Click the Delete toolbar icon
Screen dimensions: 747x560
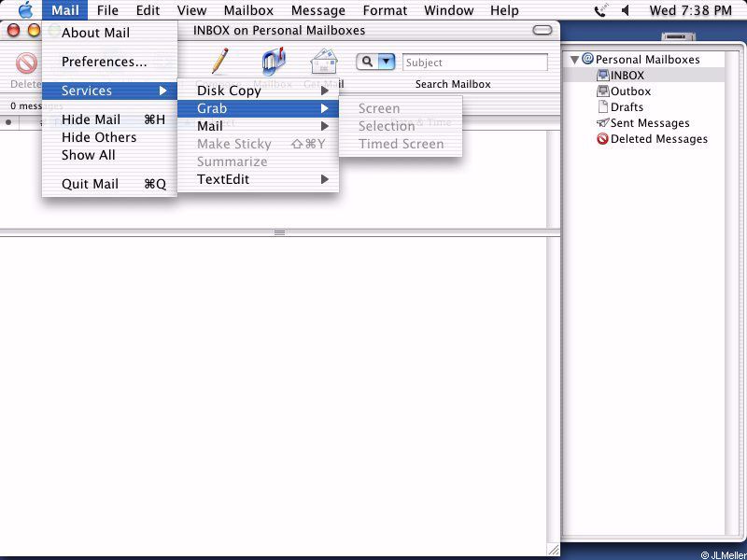(26, 63)
